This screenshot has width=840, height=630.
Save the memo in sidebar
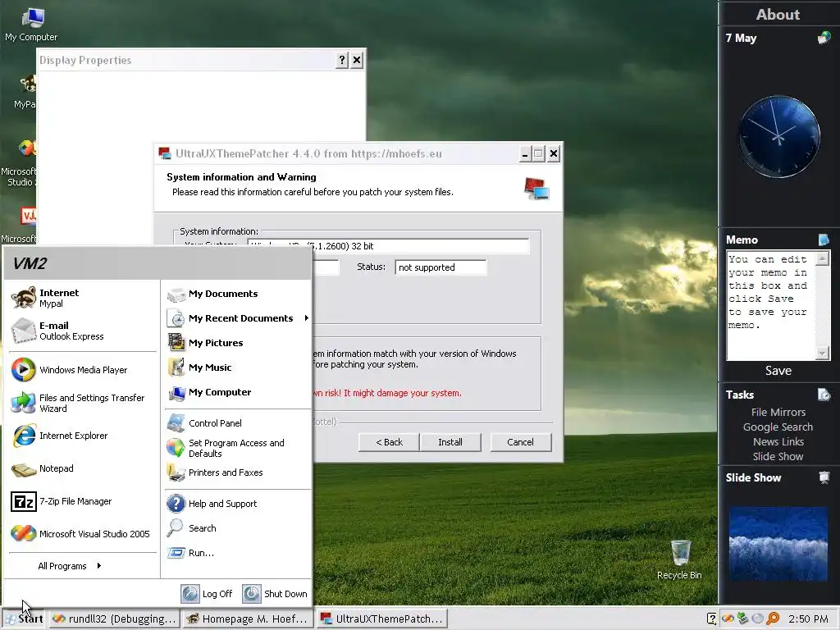(778, 371)
